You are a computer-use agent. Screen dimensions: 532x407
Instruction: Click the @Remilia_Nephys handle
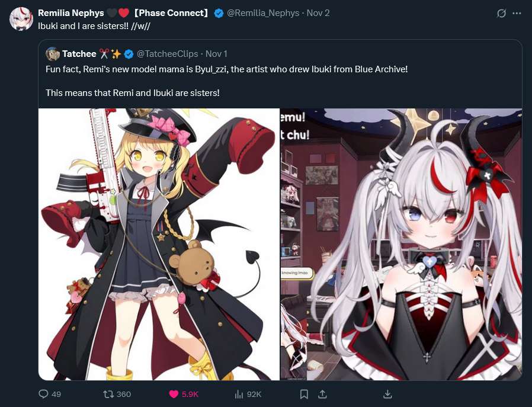[263, 13]
